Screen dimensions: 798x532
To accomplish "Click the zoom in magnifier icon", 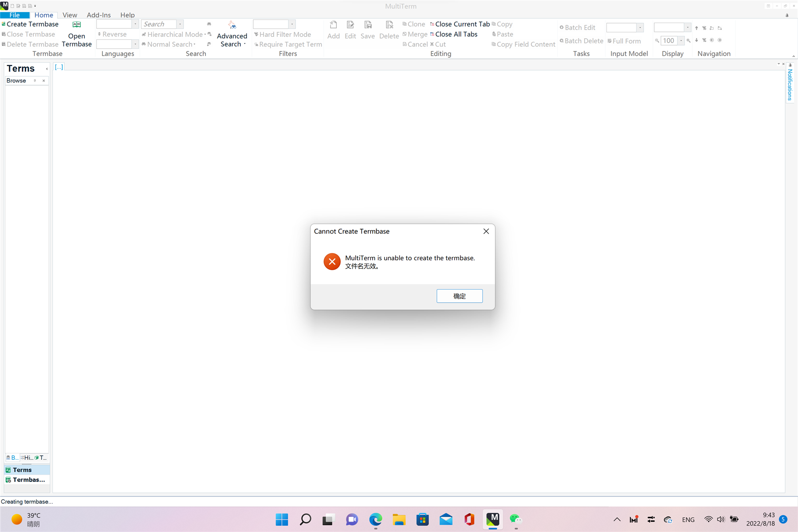I will [688, 41].
